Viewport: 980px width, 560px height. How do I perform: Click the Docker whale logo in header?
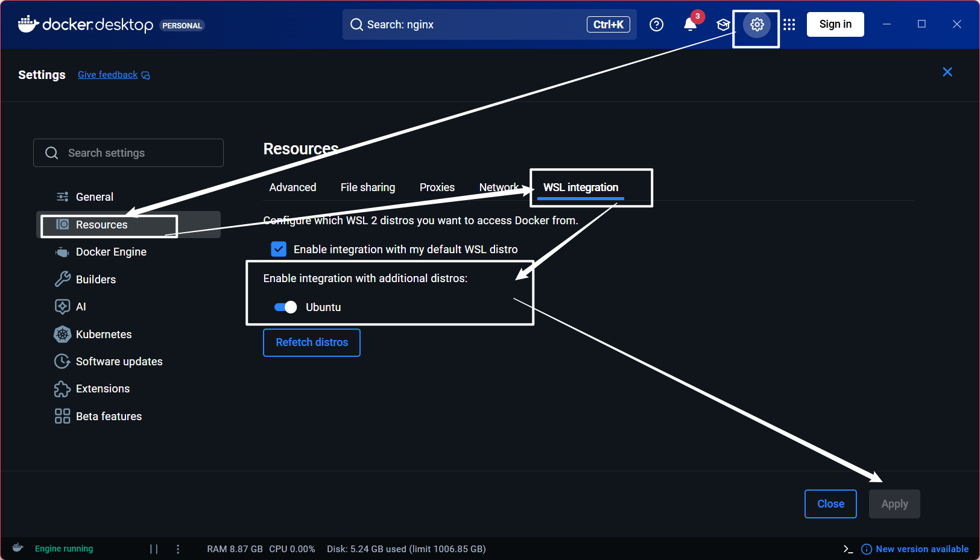pos(28,24)
